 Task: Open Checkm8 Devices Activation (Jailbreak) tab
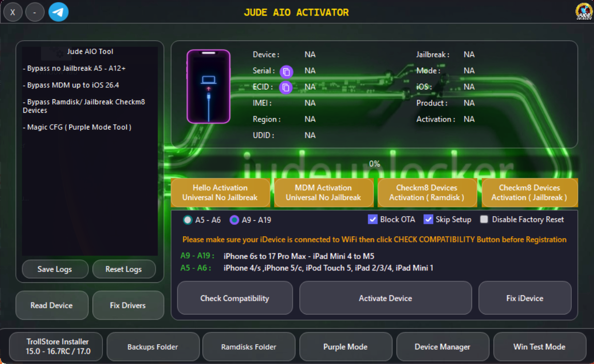[x=529, y=192]
